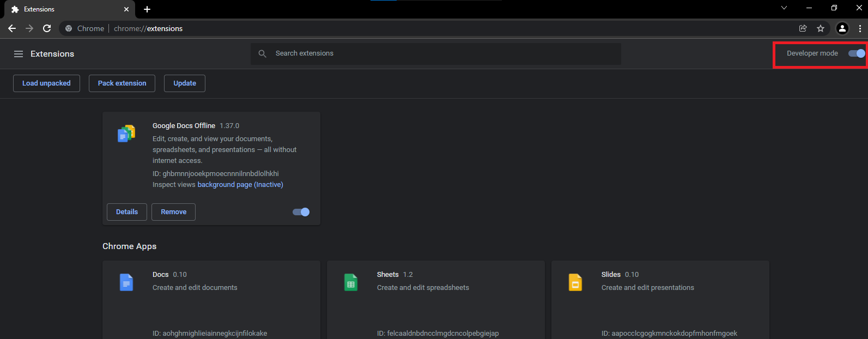Open background page (Inactive) link
This screenshot has width=868, height=339.
(240, 185)
